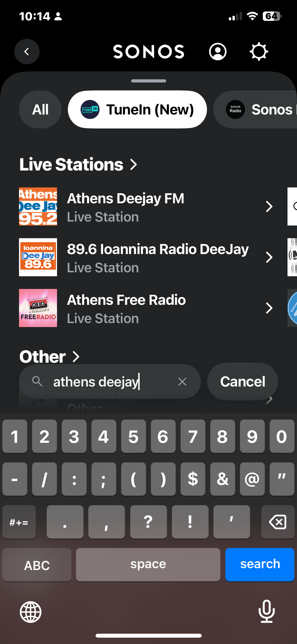
Task: Tap the back arrow button
Action: [27, 52]
